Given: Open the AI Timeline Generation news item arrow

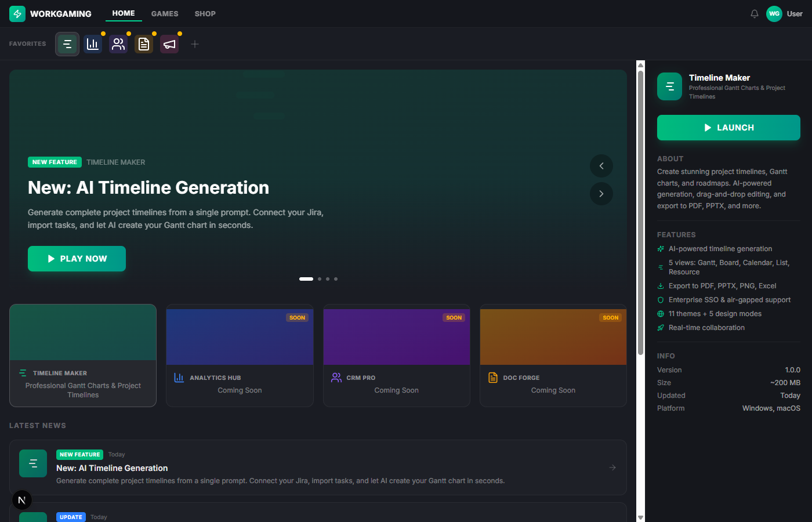Looking at the screenshot, I should tap(612, 467).
